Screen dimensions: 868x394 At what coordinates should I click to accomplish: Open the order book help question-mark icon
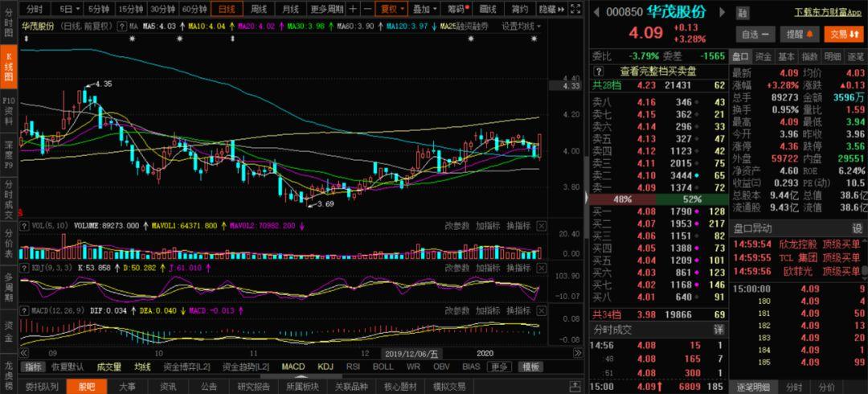599,71
